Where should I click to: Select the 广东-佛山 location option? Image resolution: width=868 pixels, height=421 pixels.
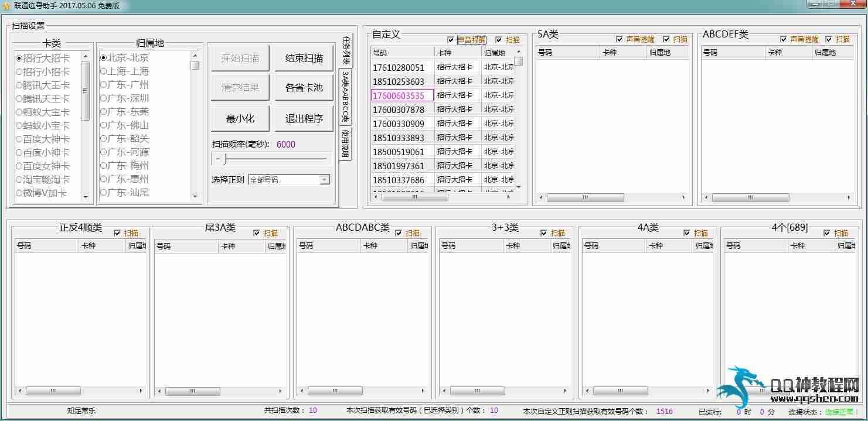[x=124, y=125]
